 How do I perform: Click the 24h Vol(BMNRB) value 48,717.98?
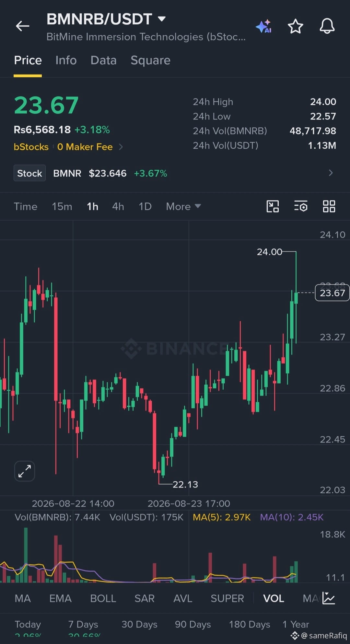click(313, 131)
